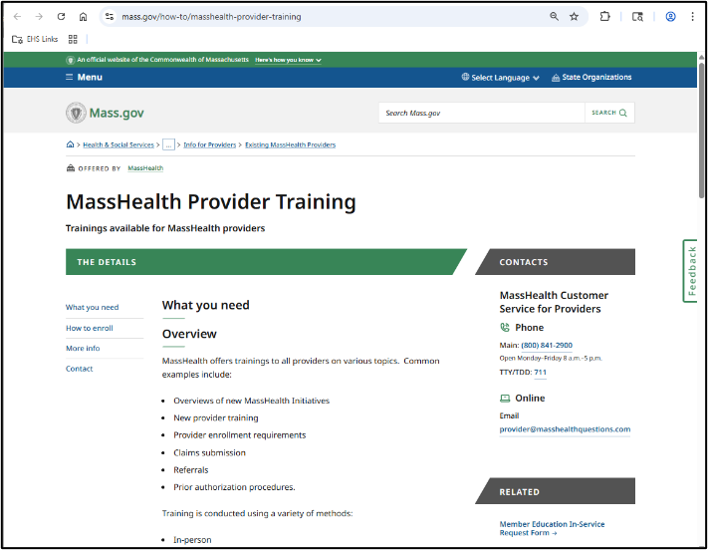Click the official website seal icon
The width and height of the screenshot is (708, 550).
click(70, 60)
